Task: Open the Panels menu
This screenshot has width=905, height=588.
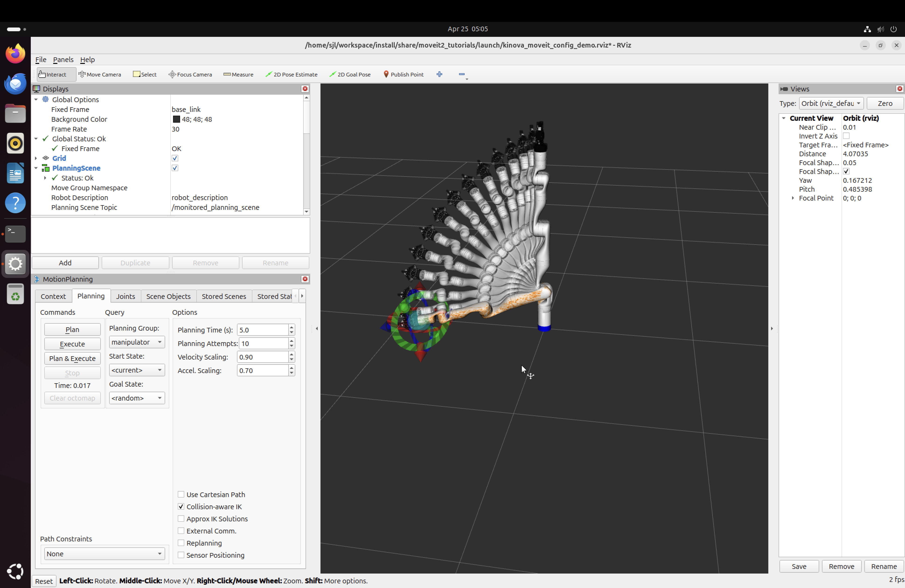Action: 63,60
